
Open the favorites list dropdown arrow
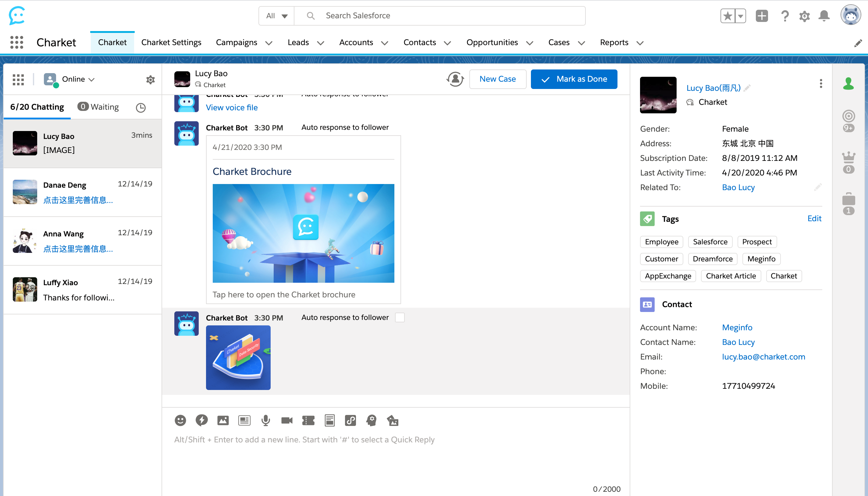741,16
